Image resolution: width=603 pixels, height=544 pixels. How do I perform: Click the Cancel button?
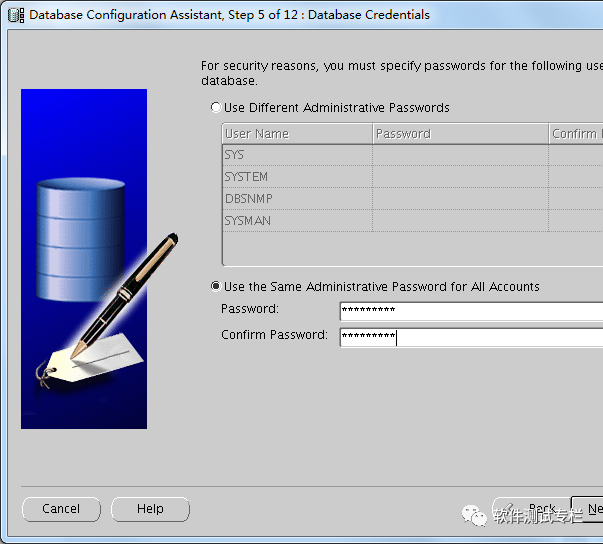(x=61, y=509)
